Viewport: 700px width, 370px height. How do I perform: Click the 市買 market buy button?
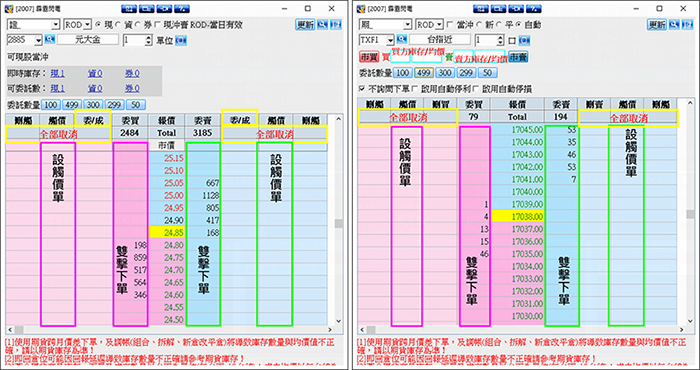[x=369, y=57]
